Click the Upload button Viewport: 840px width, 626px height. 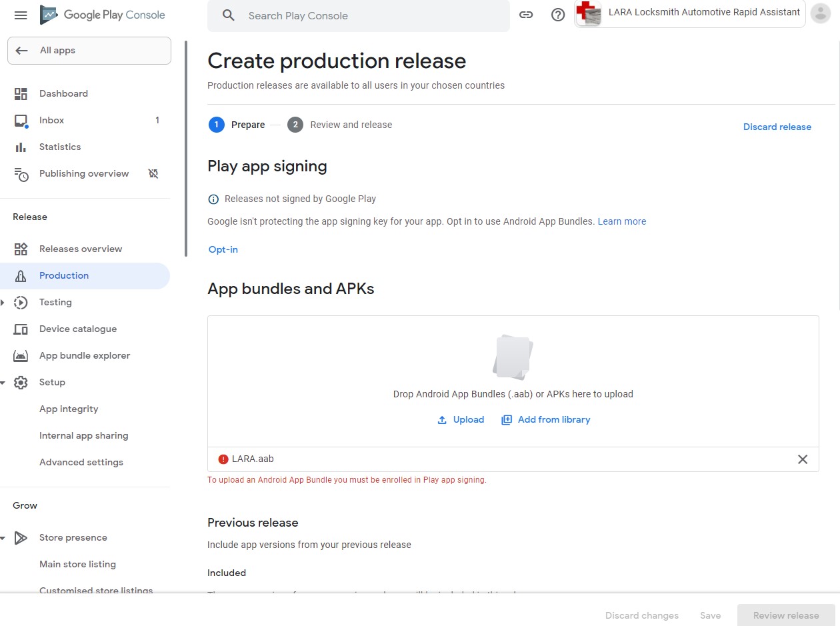point(461,420)
